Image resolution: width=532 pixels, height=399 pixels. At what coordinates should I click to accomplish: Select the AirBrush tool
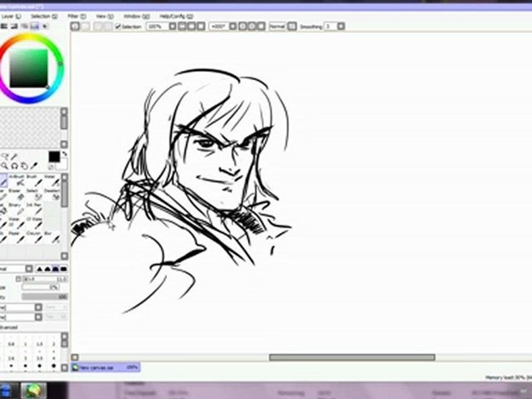pos(17,181)
